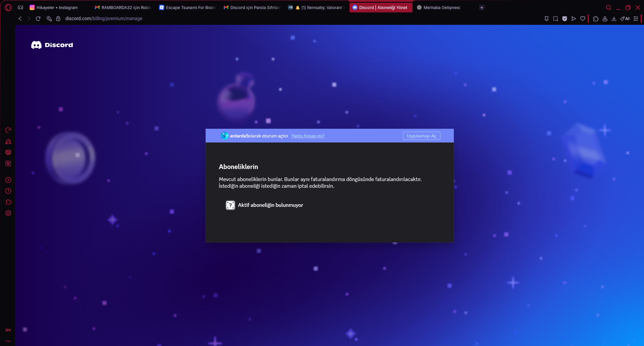Image resolution: width=644 pixels, height=346 pixels.
Task: Click 'Aktif aboneliğin bulunmuyor' text
Action: (x=270, y=205)
